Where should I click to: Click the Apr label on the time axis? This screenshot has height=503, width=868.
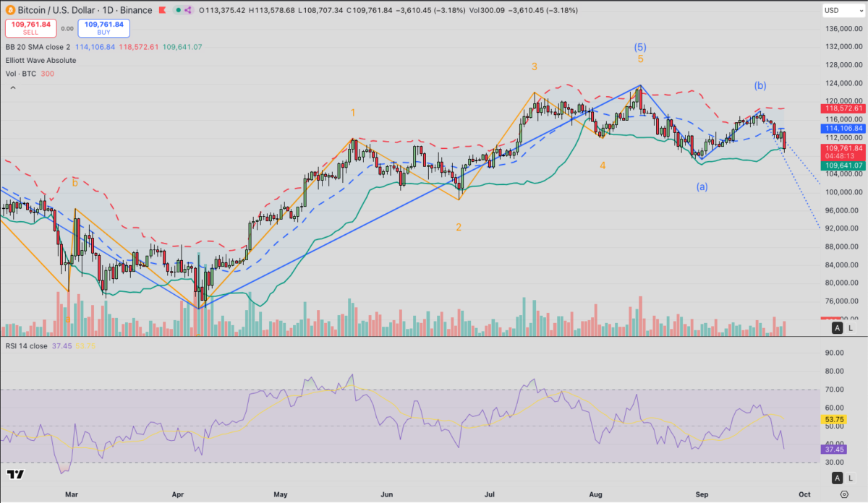click(177, 494)
